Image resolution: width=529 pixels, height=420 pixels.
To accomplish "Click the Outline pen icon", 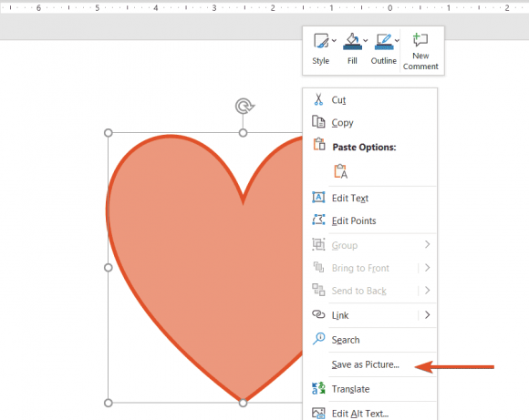I will [x=384, y=42].
